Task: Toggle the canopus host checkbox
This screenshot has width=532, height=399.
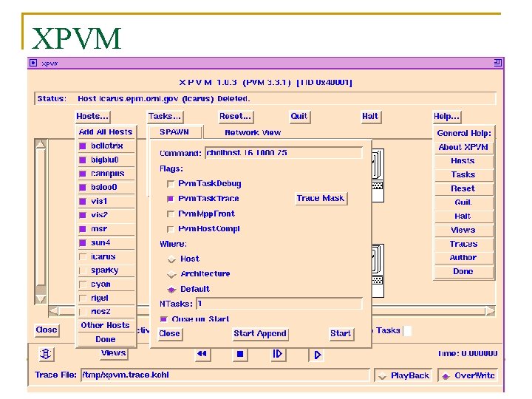Action: tap(83, 174)
